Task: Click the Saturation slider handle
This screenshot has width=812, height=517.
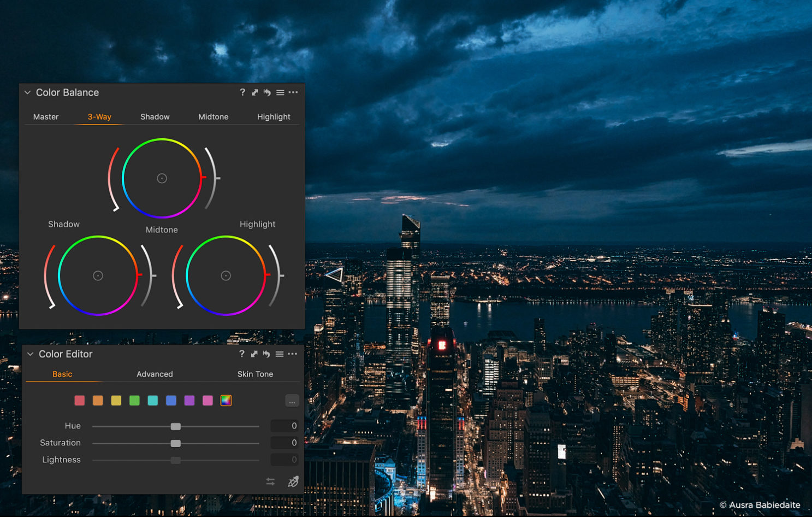Action: click(175, 443)
